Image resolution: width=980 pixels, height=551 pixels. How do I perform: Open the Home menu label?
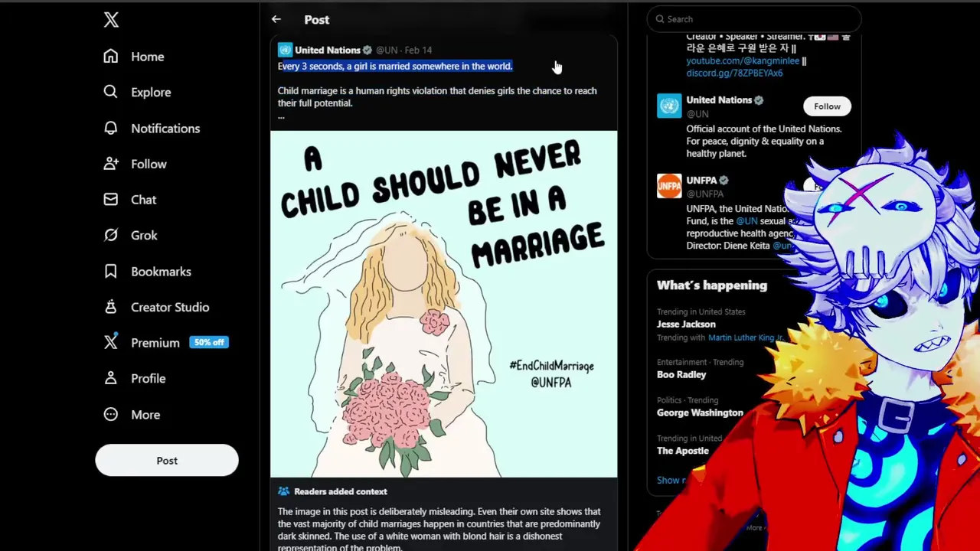147,57
